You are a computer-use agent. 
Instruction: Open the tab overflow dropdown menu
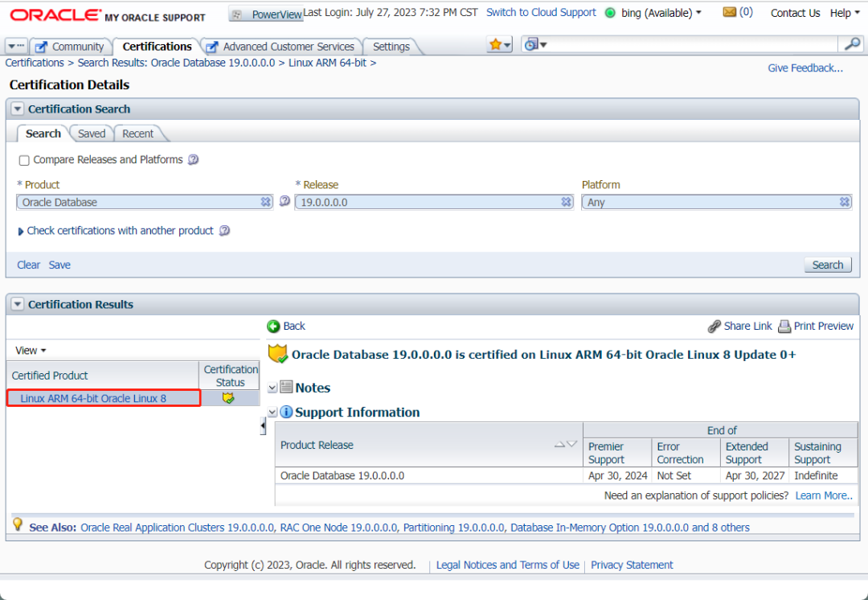coord(16,46)
